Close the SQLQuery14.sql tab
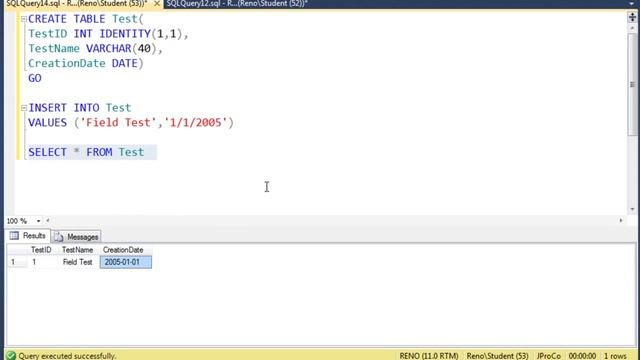This screenshot has width=640, height=360. [x=157, y=4]
